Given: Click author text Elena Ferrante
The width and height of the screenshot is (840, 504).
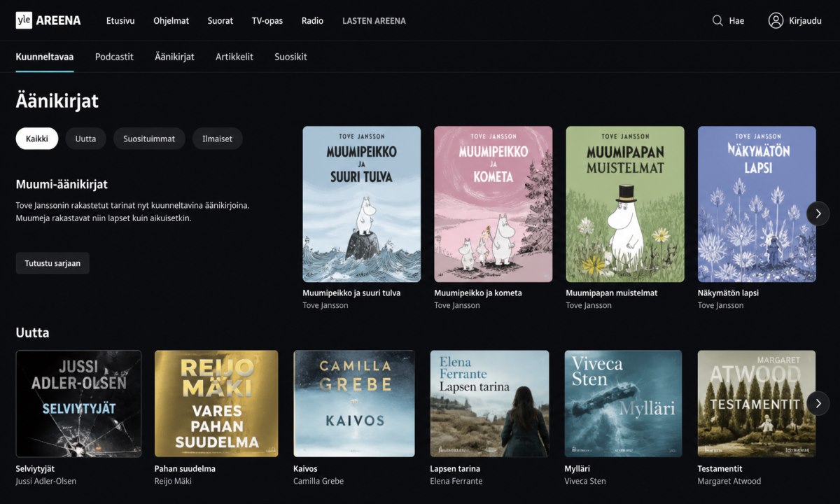Looking at the screenshot, I should [456, 481].
